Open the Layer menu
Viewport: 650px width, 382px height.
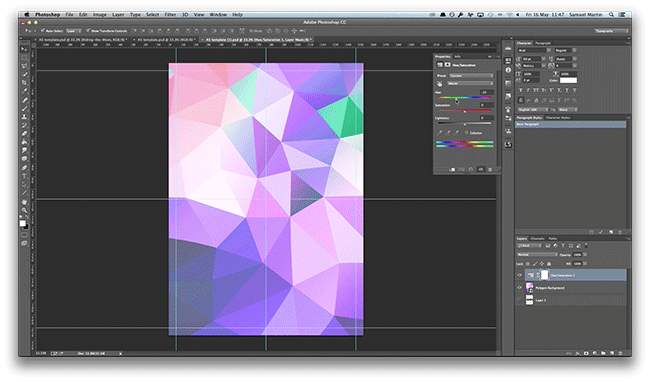[x=118, y=15]
